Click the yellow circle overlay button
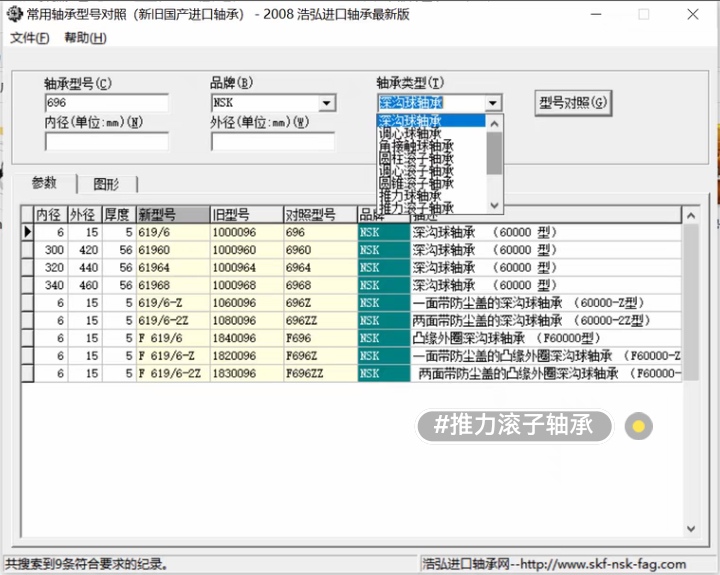This screenshot has height=575, width=720. click(638, 426)
